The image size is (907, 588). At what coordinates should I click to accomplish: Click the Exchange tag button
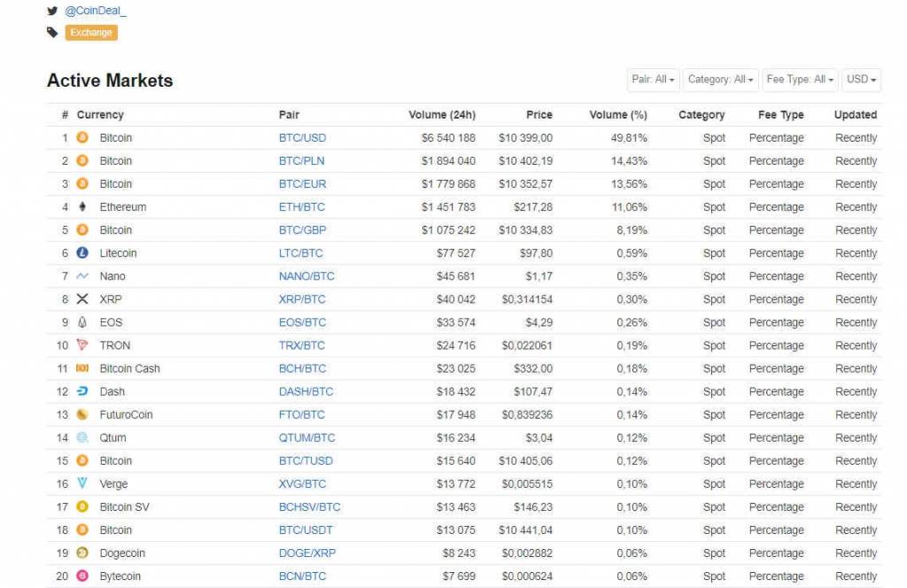[91, 33]
